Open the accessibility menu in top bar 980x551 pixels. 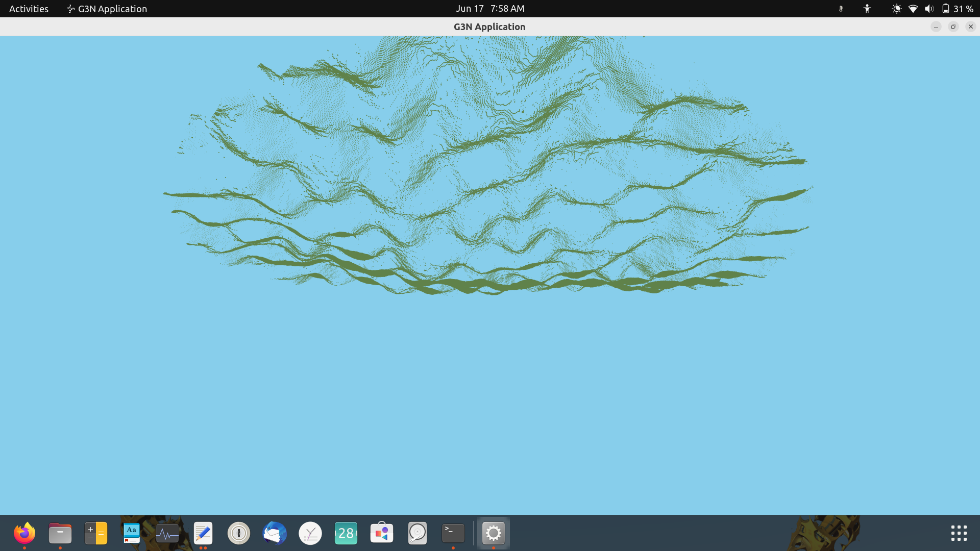point(867,9)
